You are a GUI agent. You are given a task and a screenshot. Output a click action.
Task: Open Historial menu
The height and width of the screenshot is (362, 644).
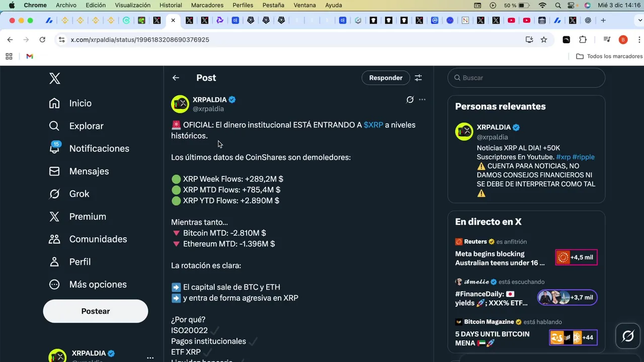[171, 5]
